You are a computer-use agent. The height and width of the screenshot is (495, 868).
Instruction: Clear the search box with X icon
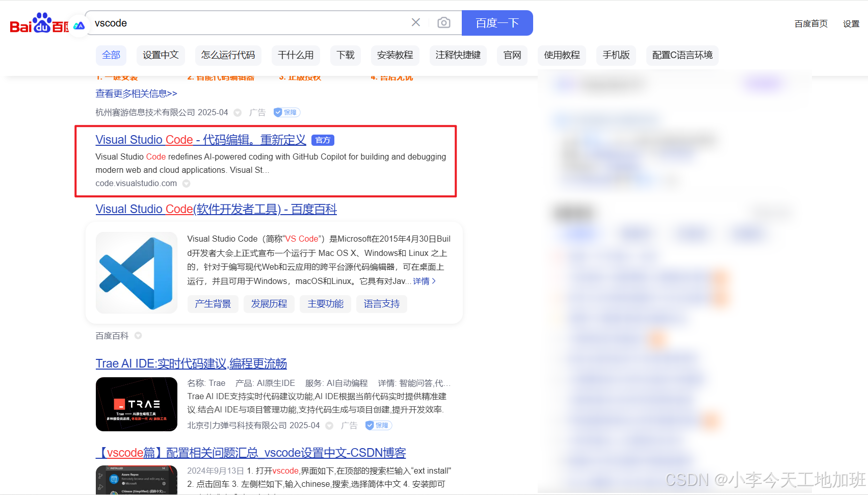click(x=416, y=22)
